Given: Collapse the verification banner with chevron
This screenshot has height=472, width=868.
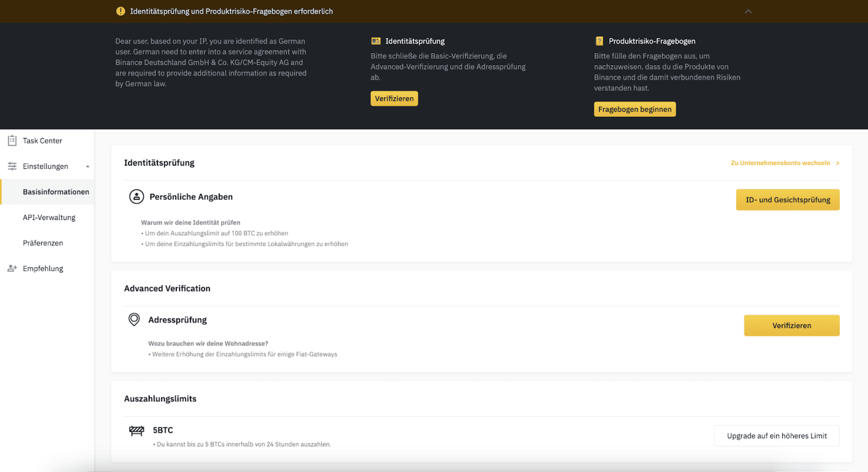Looking at the screenshot, I should click(748, 11).
